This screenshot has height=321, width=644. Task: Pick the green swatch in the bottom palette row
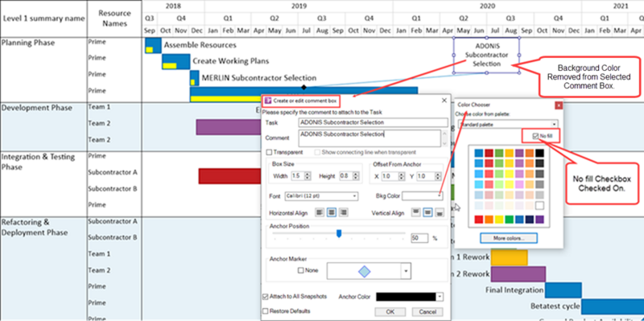(x=510, y=219)
